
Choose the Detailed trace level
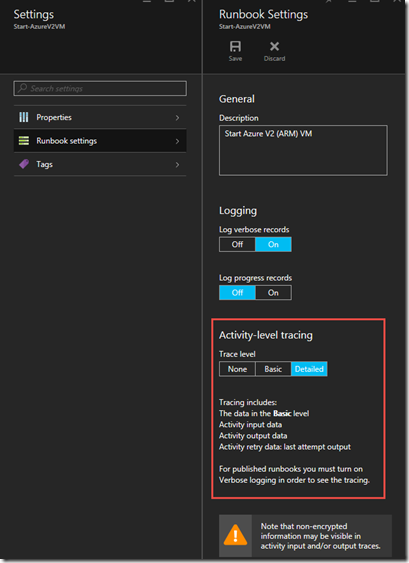point(309,369)
